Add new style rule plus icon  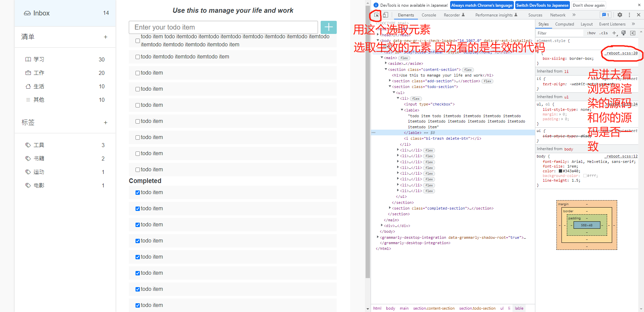(x=614, y=33)
